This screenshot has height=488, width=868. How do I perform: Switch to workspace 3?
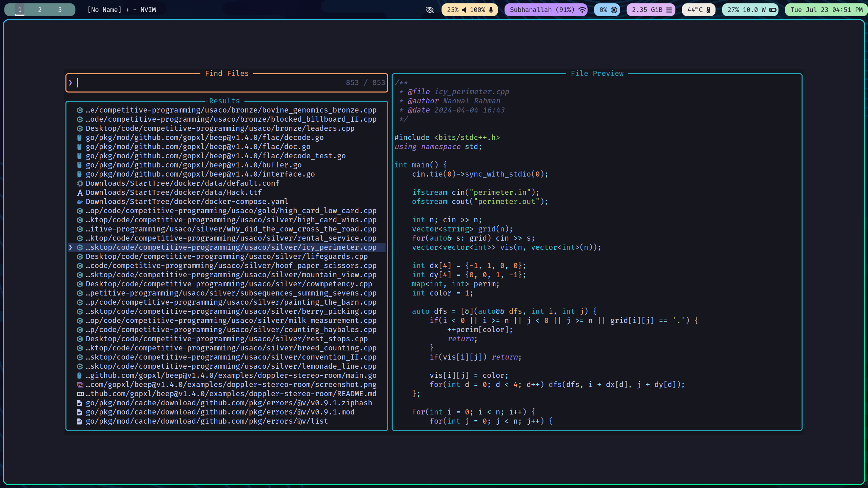(x=60, y=10)
